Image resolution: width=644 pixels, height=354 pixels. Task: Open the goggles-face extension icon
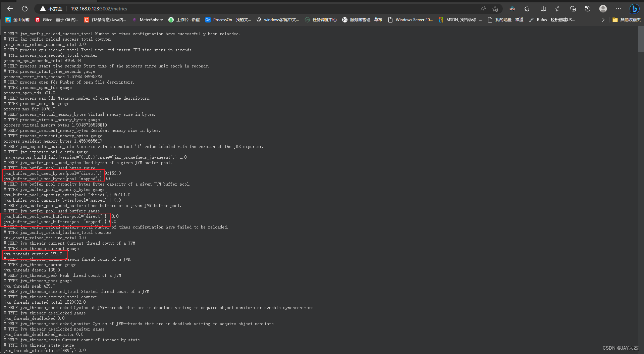pos(512,9)
